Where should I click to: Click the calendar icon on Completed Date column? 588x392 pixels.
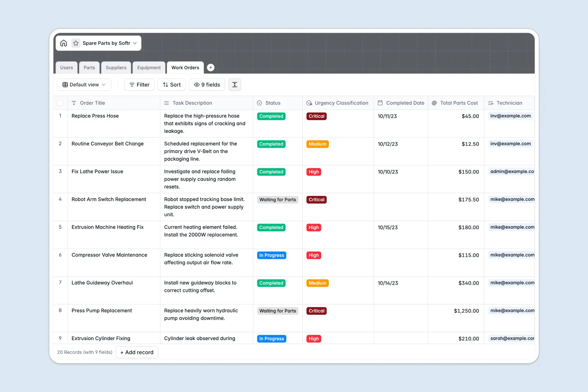click(x=380, y=103)
